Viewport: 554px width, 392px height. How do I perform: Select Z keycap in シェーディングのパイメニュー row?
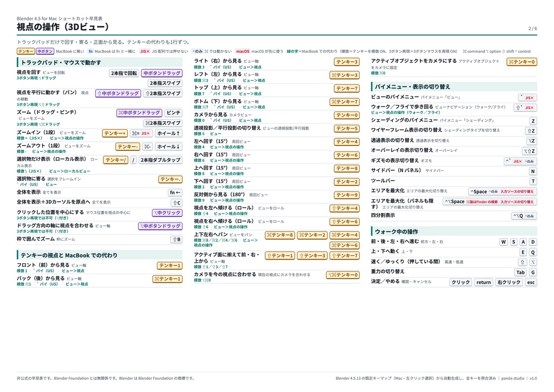[533, 121]
